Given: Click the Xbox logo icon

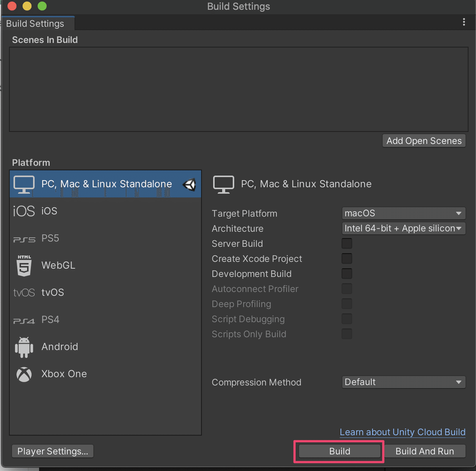Looking at the screenshot, I should tap(24, 374).
